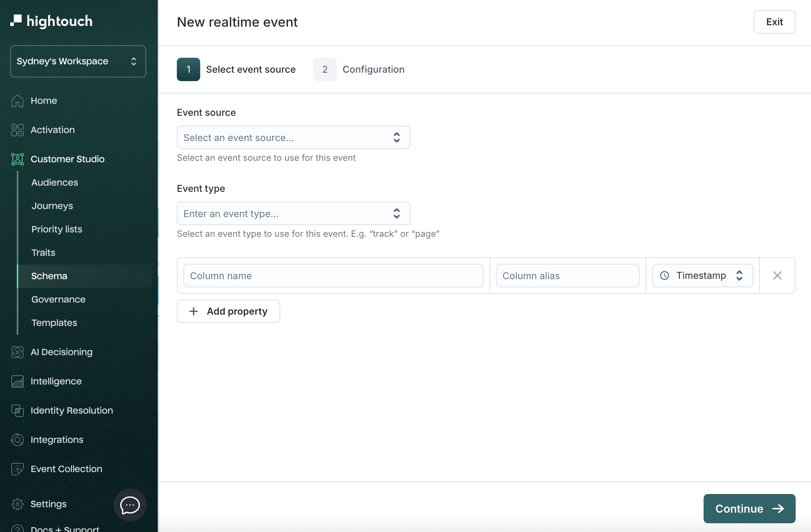The height and width of the screenshot is (532, 811).
Task: Focus the Column alias input field
Action: pyautogui.click(x=568, y=275)
